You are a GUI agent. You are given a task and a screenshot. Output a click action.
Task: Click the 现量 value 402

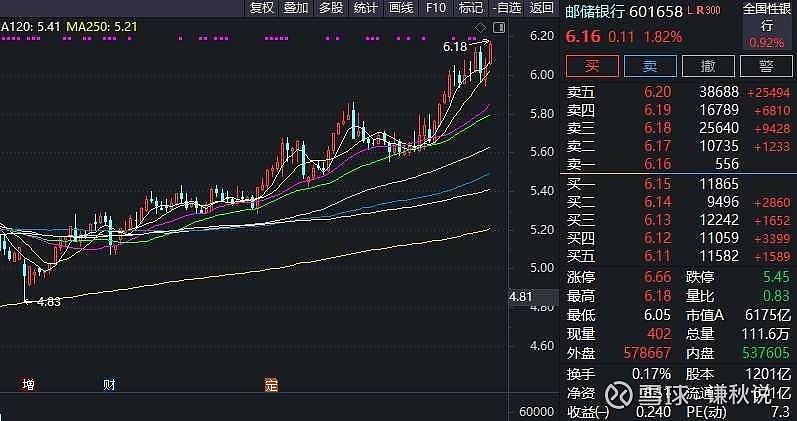pos(659,334)
